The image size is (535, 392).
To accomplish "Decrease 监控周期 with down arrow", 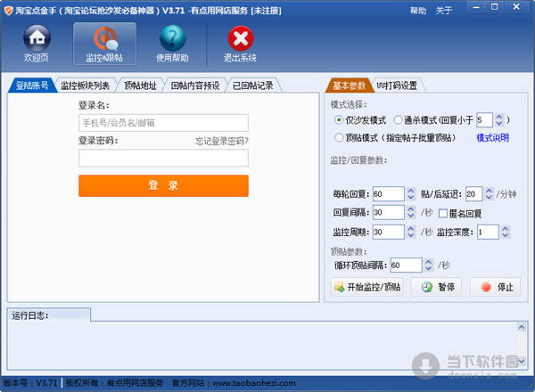I will [x=411, y=235].
